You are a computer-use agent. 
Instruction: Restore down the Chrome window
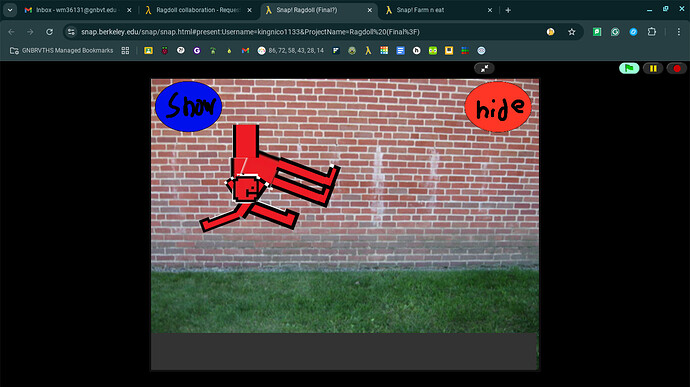tap(665, 9)
